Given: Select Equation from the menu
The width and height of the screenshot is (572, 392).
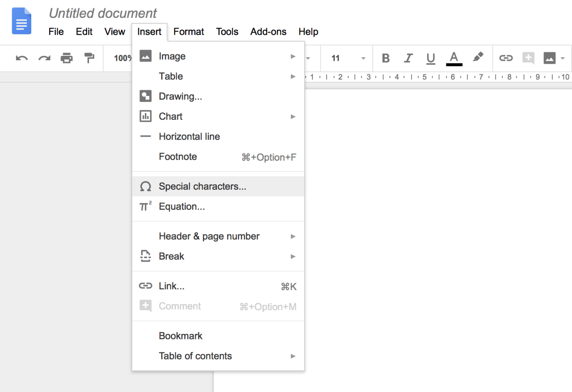Looking at the screenshot, I should coord(182,207).
